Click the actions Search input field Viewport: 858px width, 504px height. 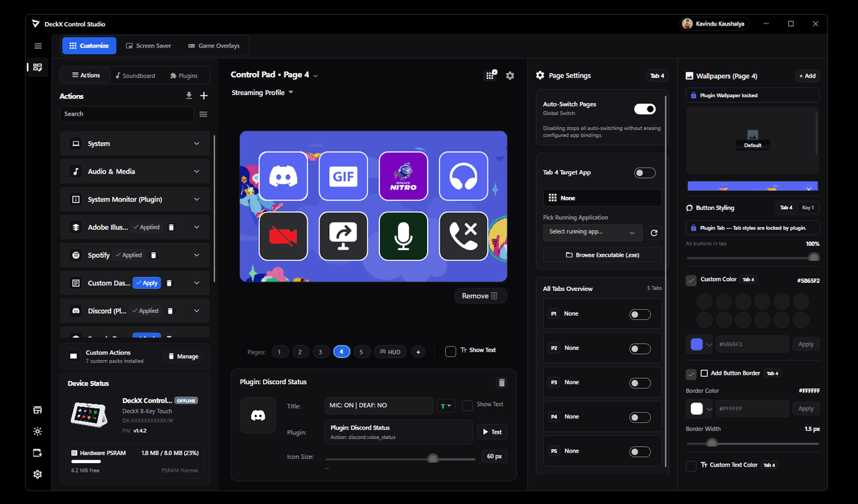[127, 114]
